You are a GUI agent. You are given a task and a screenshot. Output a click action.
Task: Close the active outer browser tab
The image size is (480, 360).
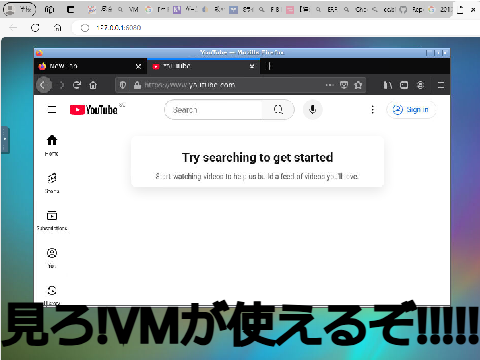tap(473, 10)
